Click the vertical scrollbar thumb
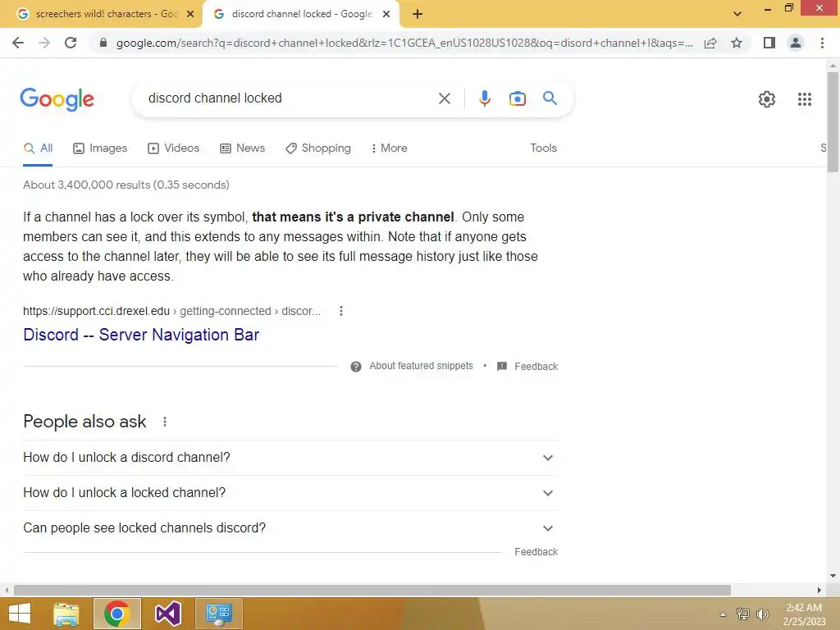The width and height of the screenshot is (840, 630). [833, 122]
